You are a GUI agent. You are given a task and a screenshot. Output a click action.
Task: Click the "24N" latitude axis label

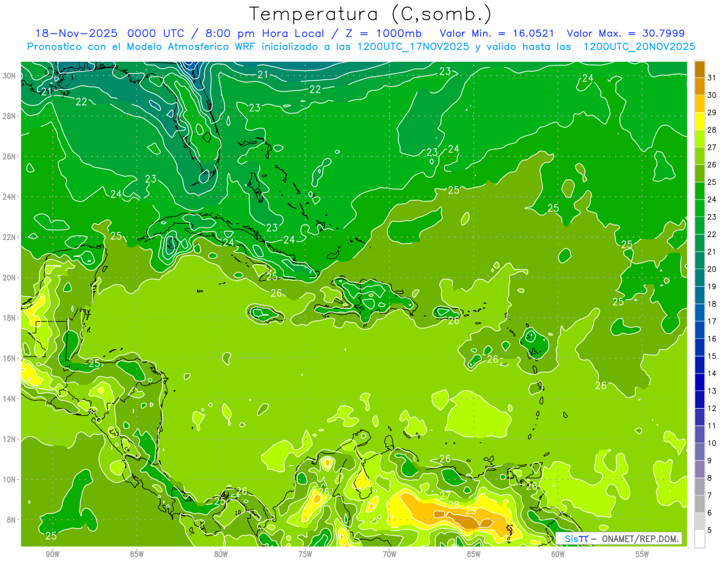click(9, 196)
